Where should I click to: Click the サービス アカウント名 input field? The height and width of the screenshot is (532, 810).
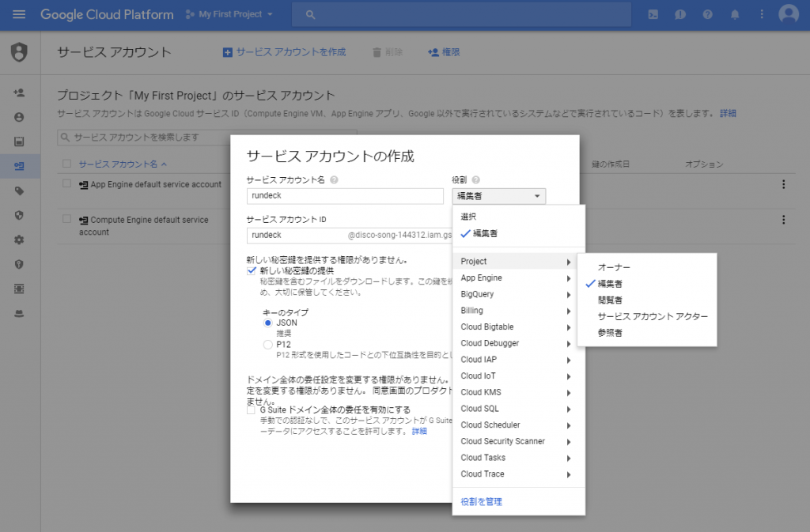[x=345, y=196]
